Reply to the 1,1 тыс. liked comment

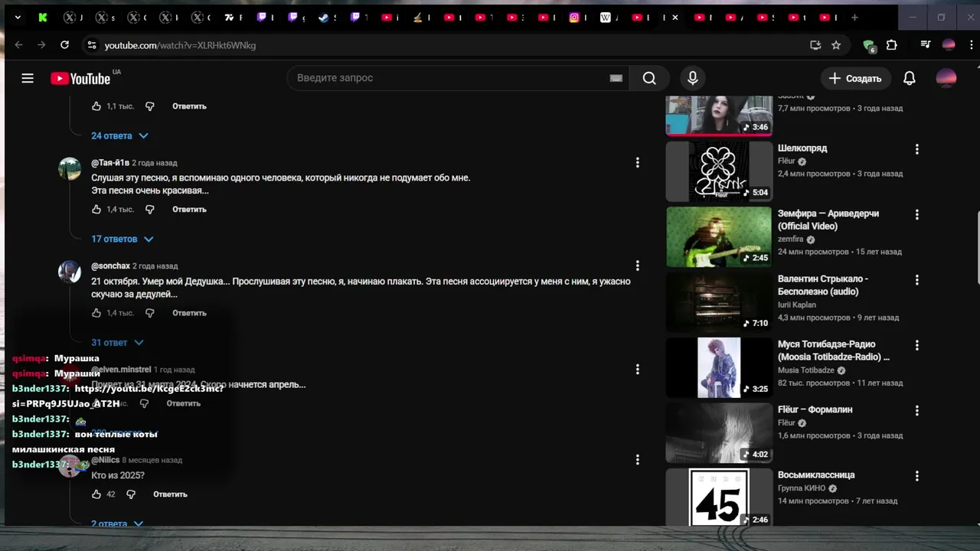(x=189, y=106)
